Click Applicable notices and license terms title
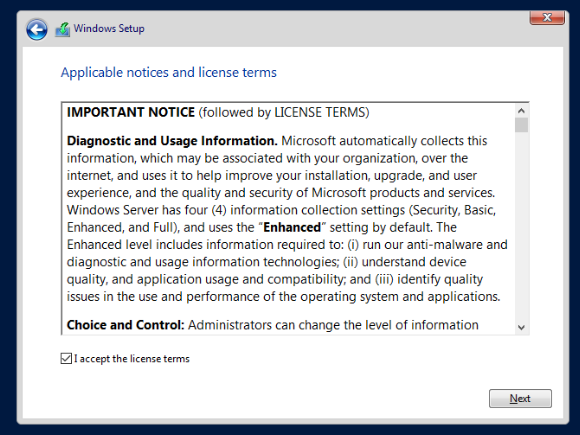 169,72
